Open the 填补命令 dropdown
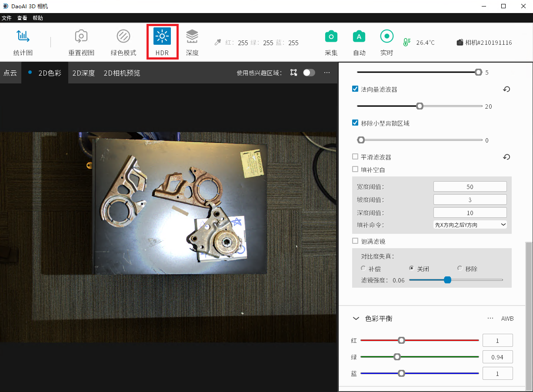This screenshot has height=392, width=533. pos(470,225)
